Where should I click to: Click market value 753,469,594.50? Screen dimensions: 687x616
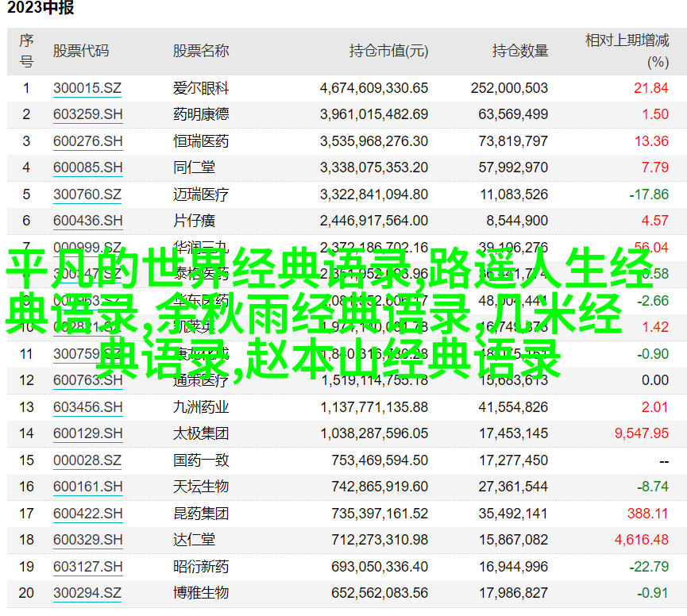(x=380, y=460)
